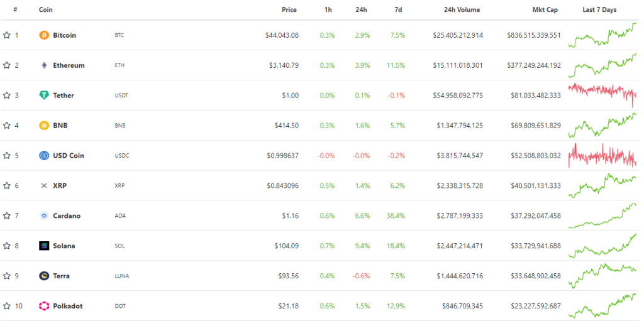This screenshot has width=644, height=321.
Task: Open Terra's 7-day sparkline chart
Action: point(602,275)
